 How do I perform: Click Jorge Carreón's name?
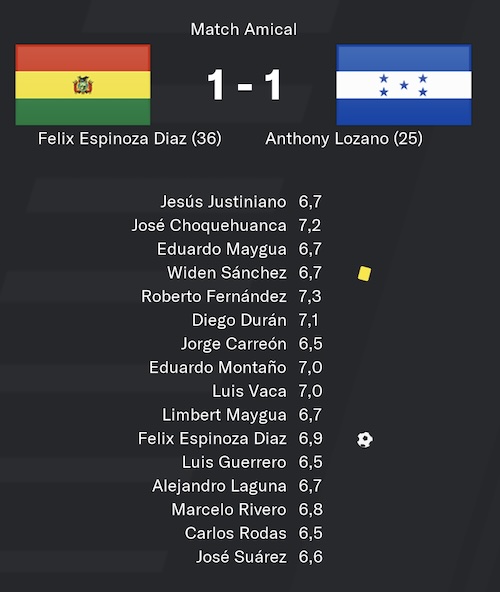233,344
